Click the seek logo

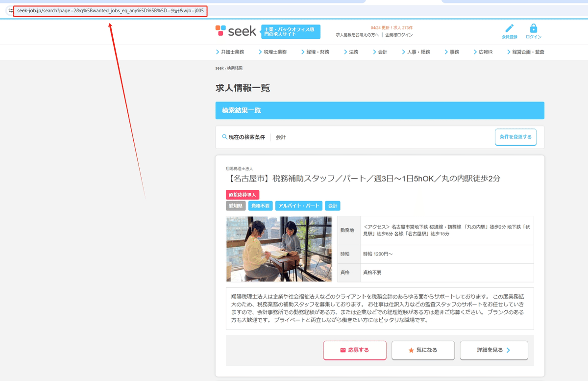(x=236, y=31)
